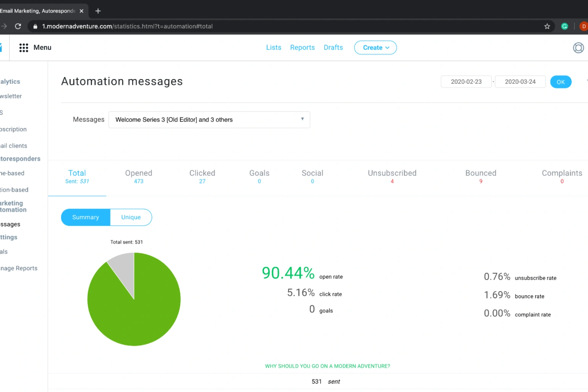This screenshot has width=588, height=392.
Task: Select the Clicked statistics tab
Action: 202,177
